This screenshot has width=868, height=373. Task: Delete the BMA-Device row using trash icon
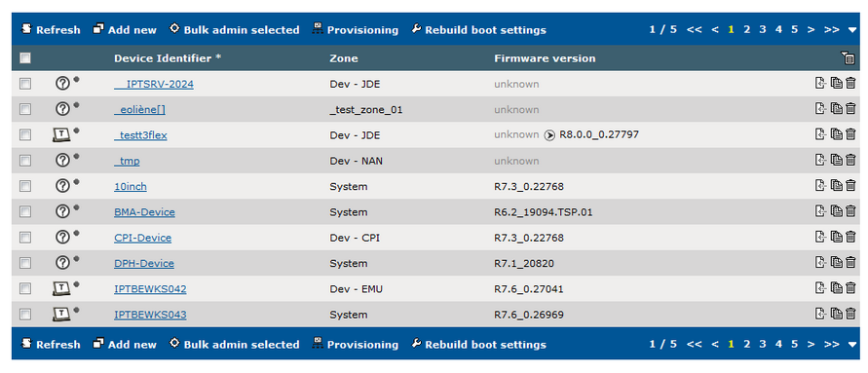(850, 211)
